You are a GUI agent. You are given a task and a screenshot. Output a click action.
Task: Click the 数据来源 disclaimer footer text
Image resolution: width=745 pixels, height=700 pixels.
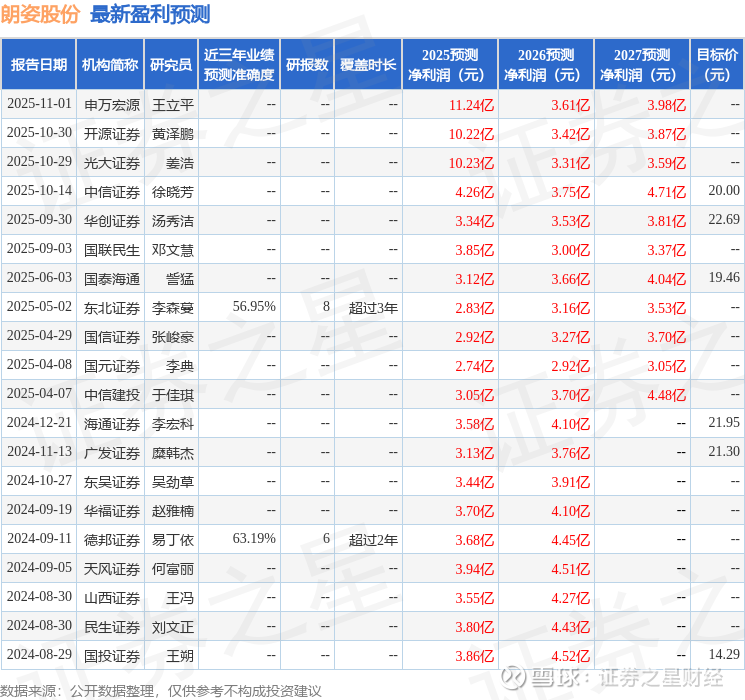(161, 691)
